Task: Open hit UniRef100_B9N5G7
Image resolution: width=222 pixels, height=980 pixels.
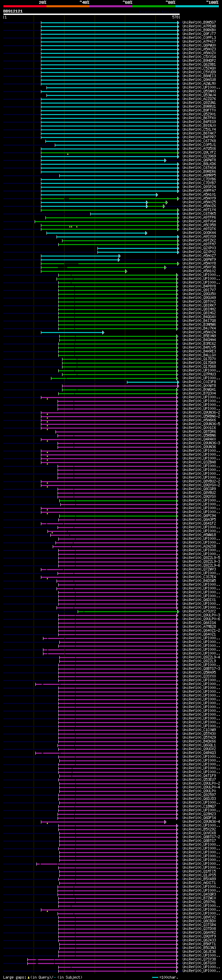Action: (x=199, y=23)
